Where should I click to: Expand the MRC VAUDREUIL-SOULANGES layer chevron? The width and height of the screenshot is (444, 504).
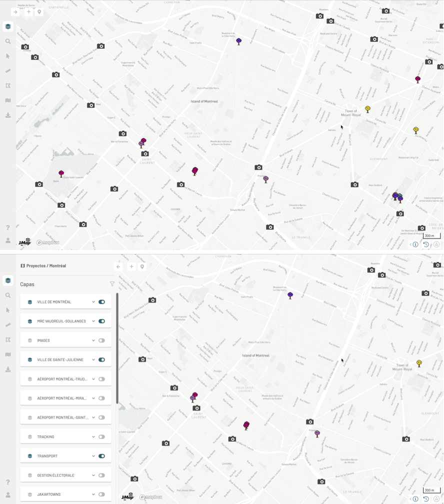(93, 321)
